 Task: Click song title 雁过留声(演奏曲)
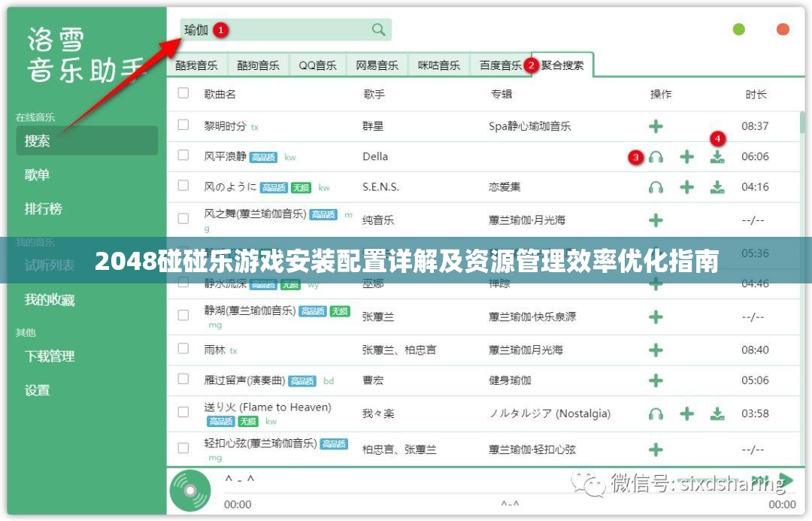click(244, 380)
